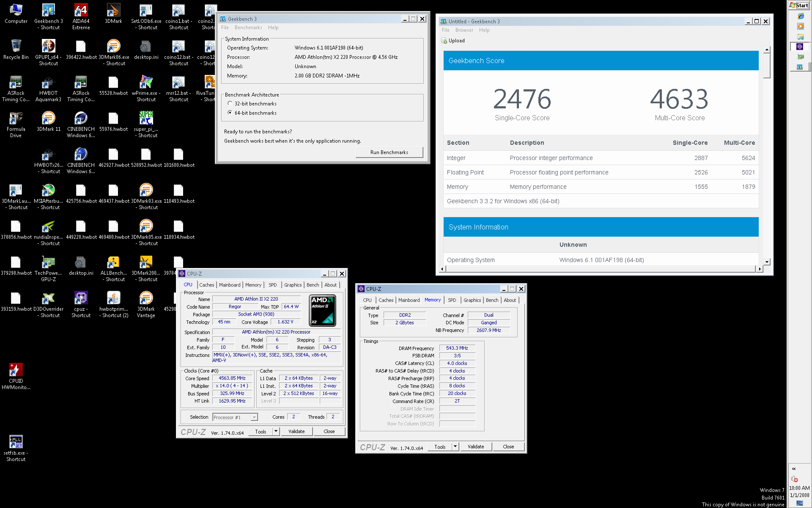Image resolution: width=812 pixels, height=508 pixels.
Task: Open the ALLBench shortcut icon
Action: click(x=113, y=269)
